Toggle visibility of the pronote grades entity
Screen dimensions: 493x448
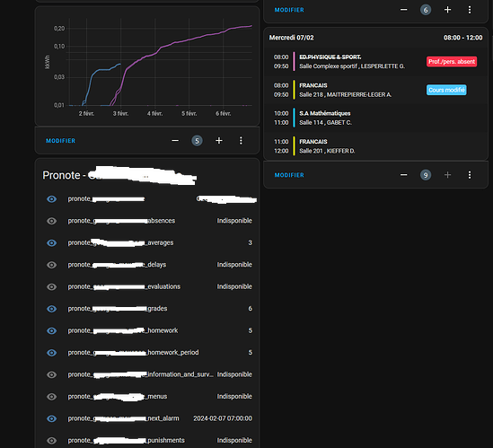pos(51,309)
